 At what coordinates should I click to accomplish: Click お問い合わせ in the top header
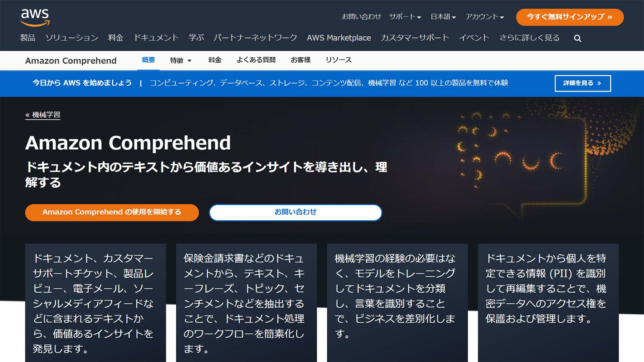[x=361, y=17]
